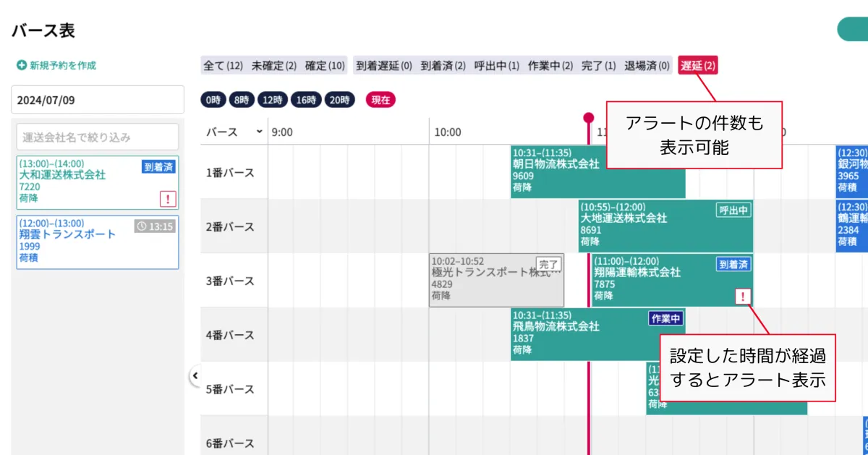The height and width of the screenshot is (455, 868).
Task: Jump to 現在 on the timeline
Action: (380, 101)
